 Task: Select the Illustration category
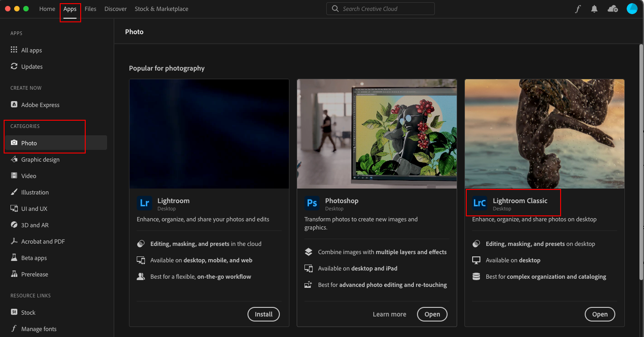pyautogui.click(x=35, y=192)
